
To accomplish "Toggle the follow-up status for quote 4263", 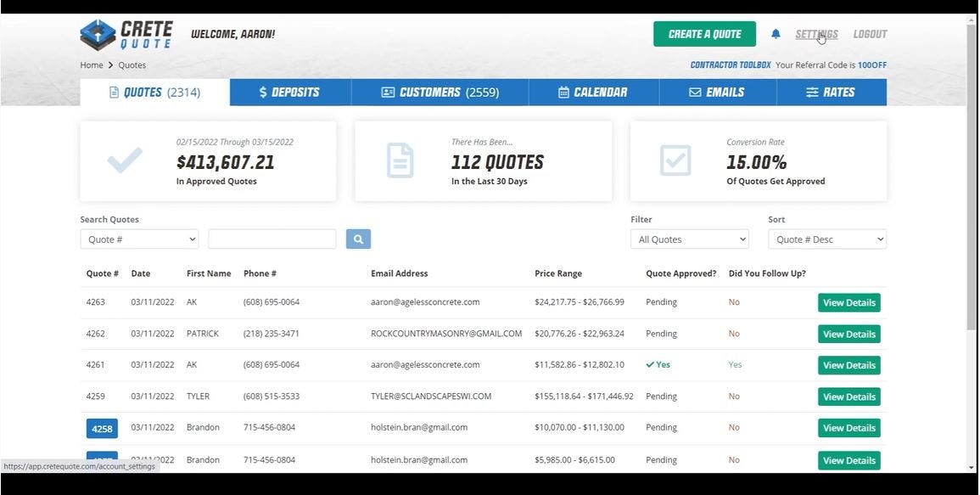I will point(733,302).
